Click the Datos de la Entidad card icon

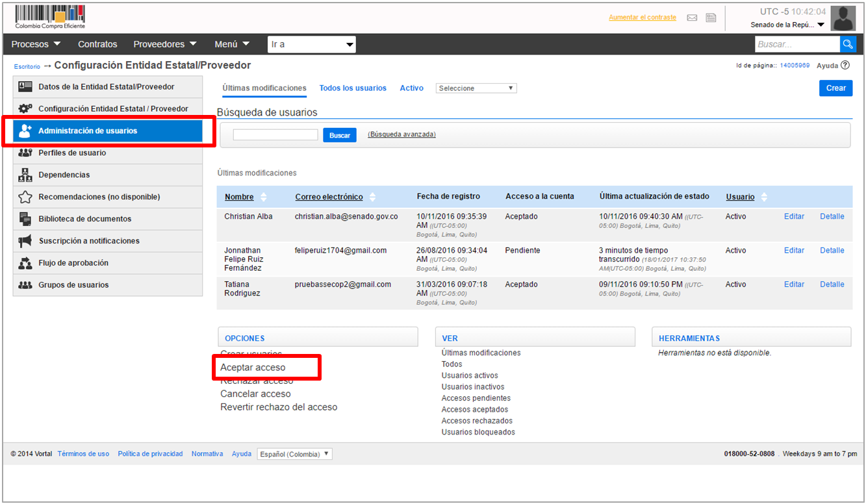(x=25, y=86)
